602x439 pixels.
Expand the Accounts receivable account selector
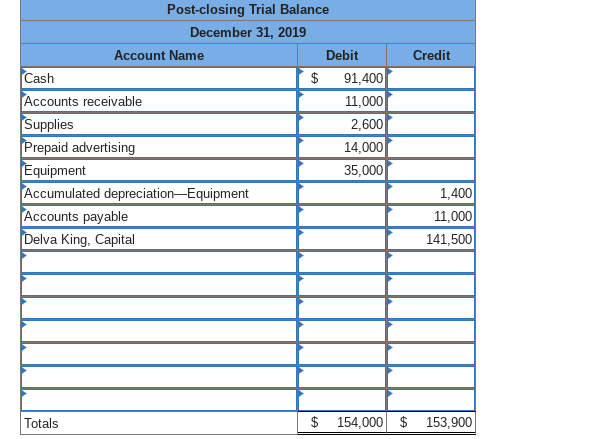(x=158, y=101)
